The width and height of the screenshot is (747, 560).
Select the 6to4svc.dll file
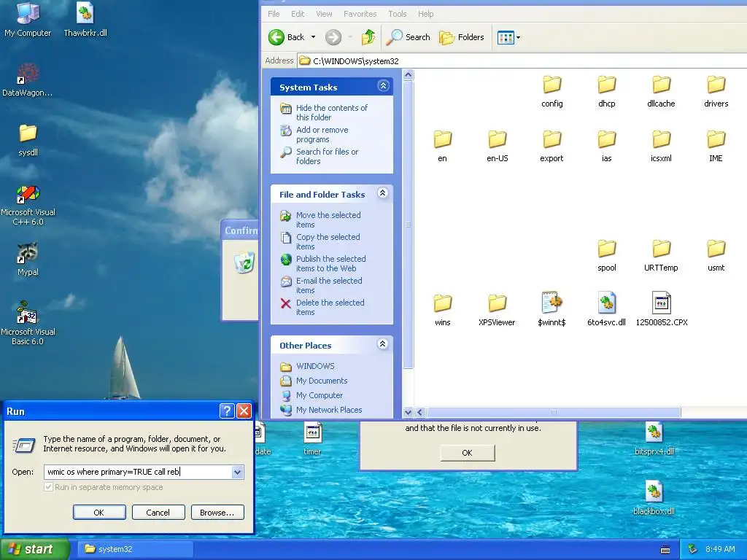point(606,309)
